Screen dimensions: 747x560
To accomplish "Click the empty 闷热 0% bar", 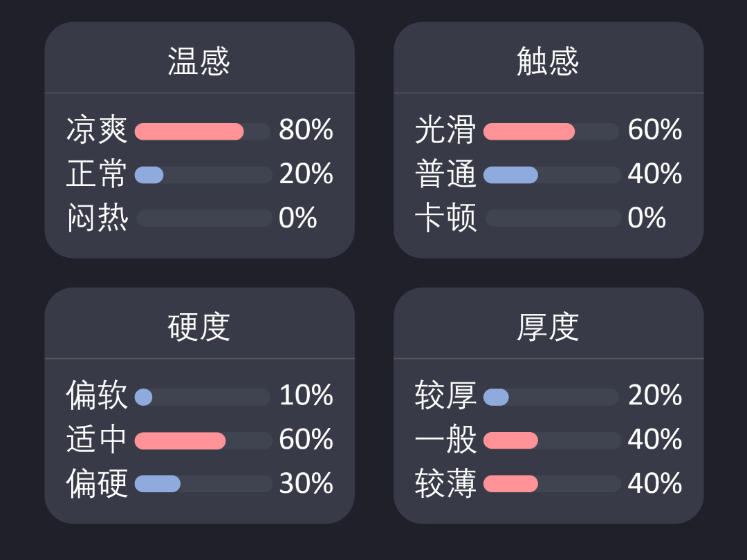I will (203, 218).
